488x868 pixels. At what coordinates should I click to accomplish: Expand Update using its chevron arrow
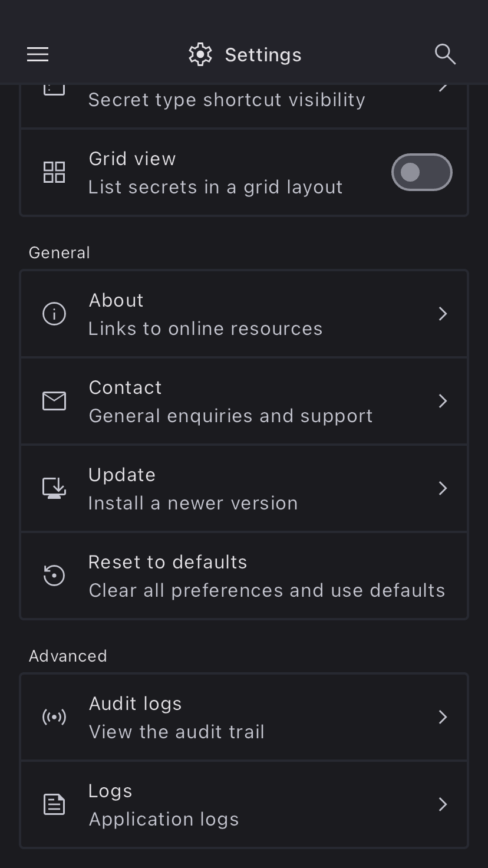pyautogui.click(x=443, y=488)
